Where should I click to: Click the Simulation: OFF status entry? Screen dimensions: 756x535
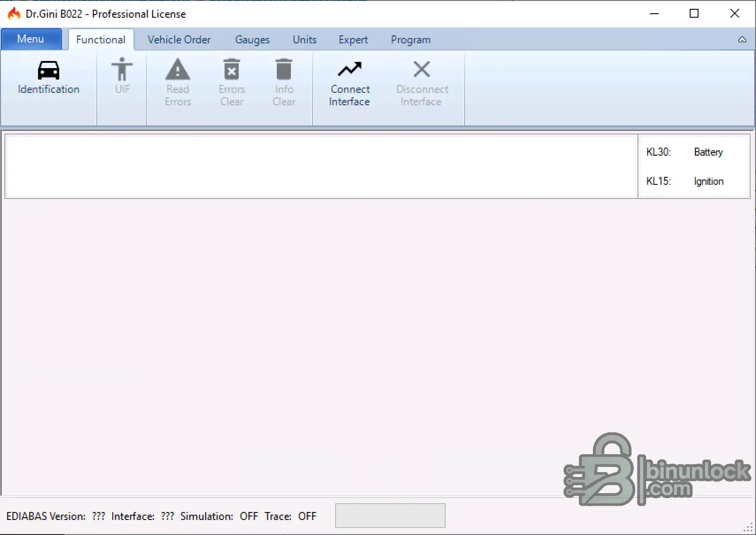point(219,516)
